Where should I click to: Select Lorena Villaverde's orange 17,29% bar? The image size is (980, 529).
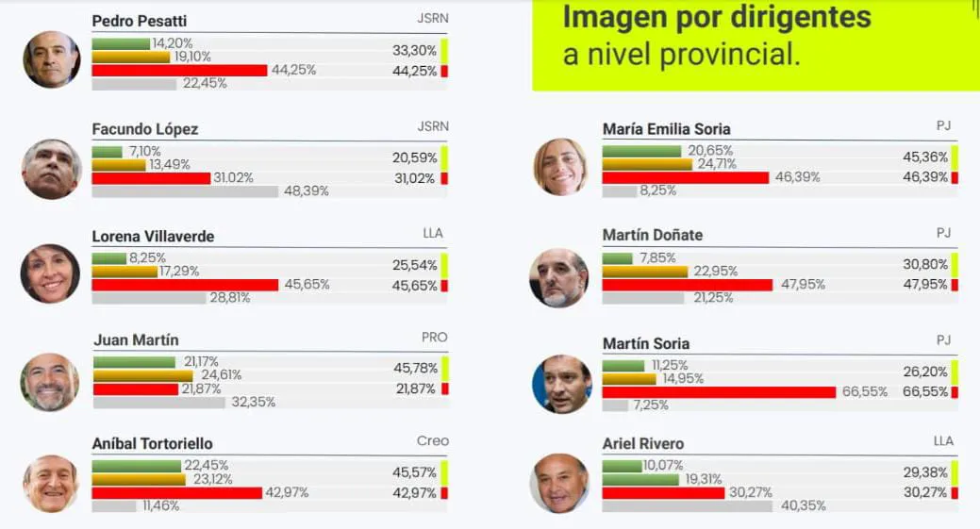(x=125, y=272)
